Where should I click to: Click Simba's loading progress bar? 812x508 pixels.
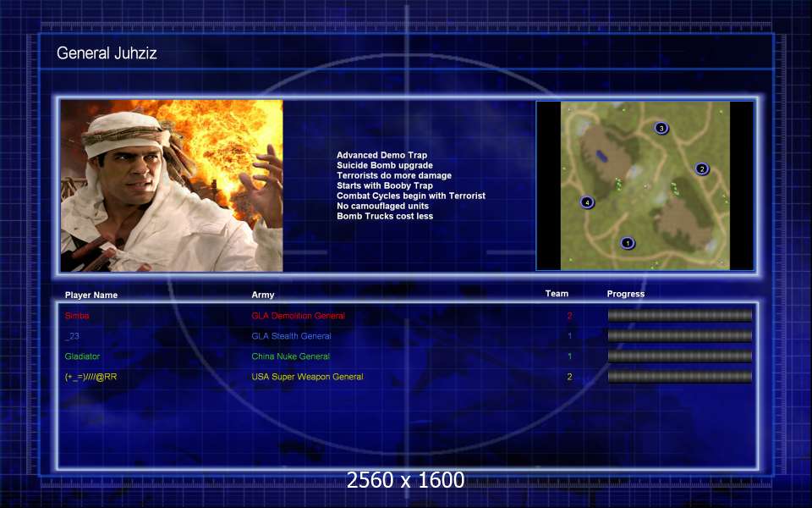(x=679, y=315)
